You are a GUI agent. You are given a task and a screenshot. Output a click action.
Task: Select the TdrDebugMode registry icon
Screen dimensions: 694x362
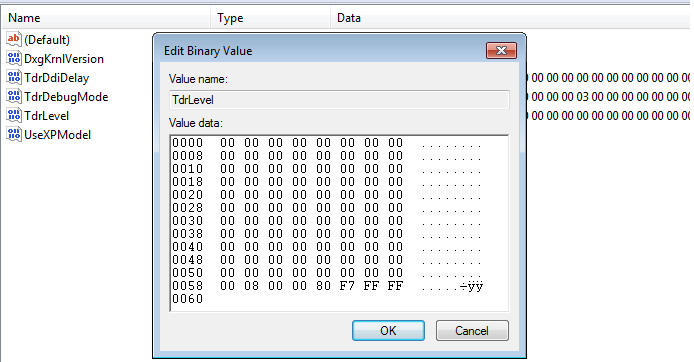click(x=14, y=96)
